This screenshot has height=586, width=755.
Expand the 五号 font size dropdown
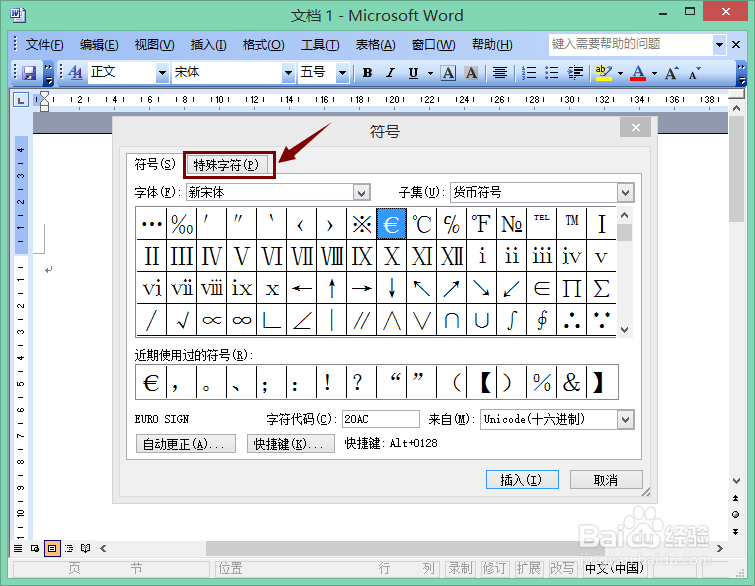(x=342, y=73)
